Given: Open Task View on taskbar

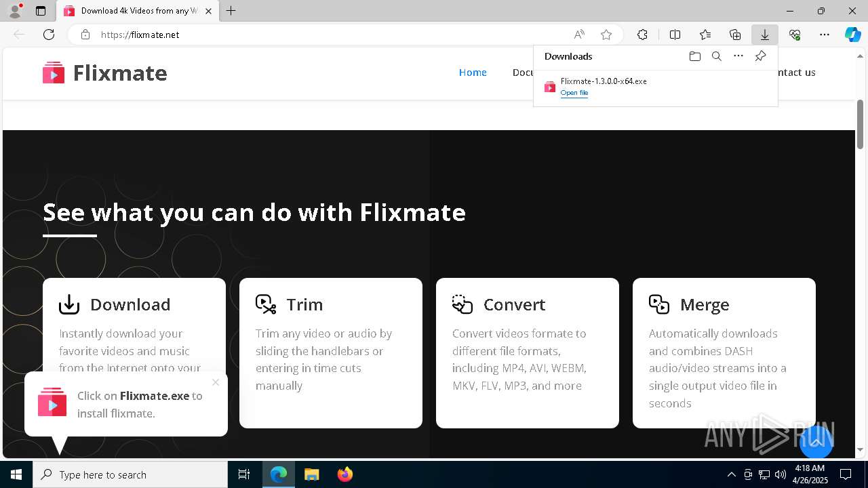Looking at the screenshot, I should coord(244,474).
